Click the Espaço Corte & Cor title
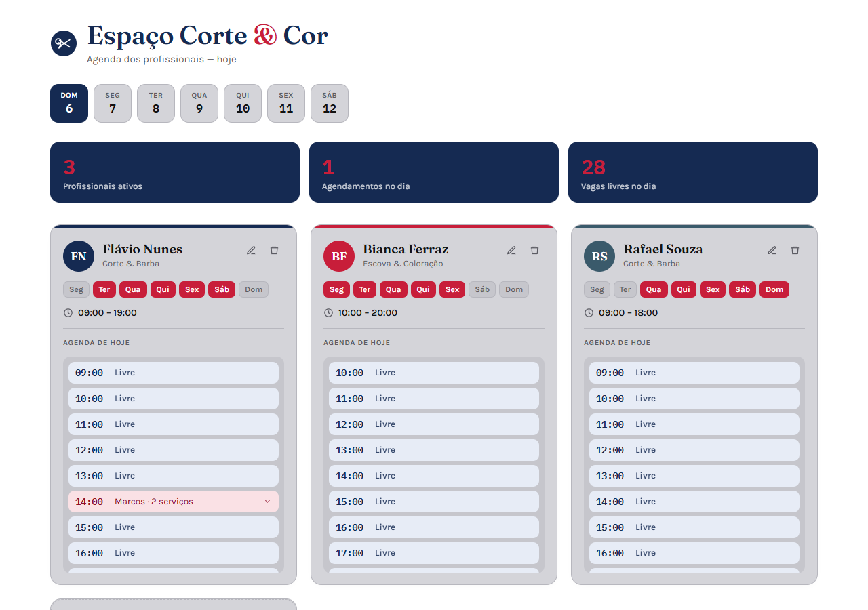Image resolution: width=868 pixels, height=610 pixels. coord(208,36)
